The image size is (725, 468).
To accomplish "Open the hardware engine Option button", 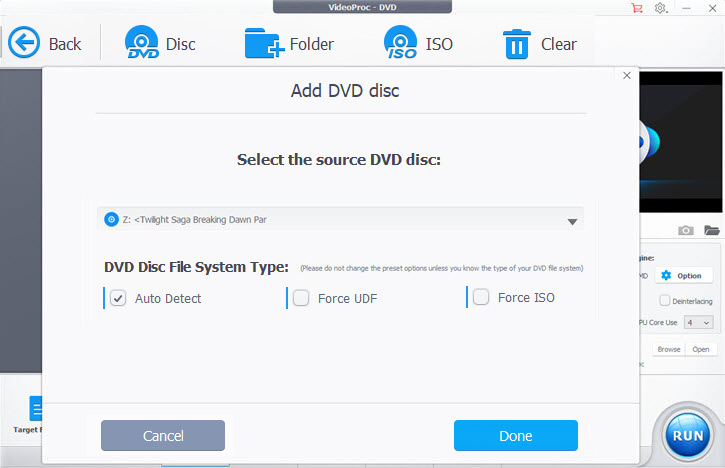I will point(683,275).
